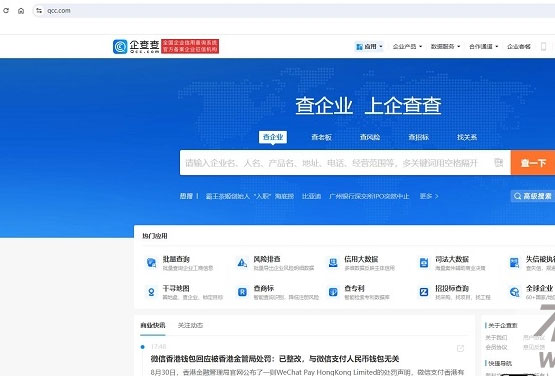Screen dimensions: 555x378
Task: Click the 17:48 news timestamp
Action: [x=159, y=346]
